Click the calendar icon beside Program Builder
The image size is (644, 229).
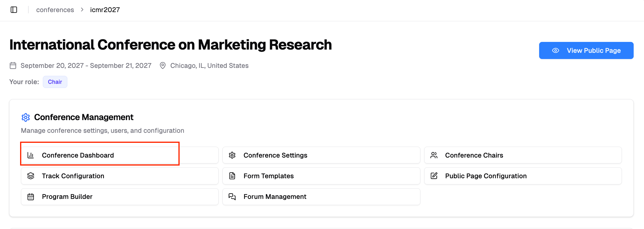pyautogui.click(x=31, y=197)
